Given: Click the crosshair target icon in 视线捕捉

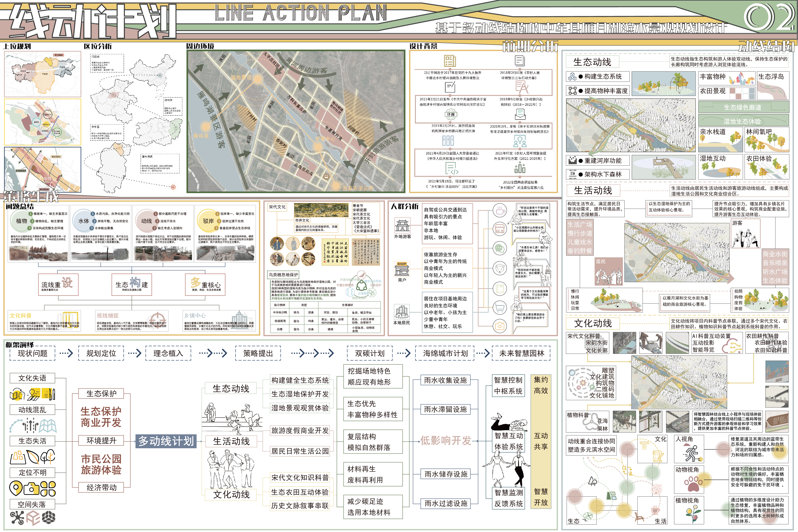Looking at the screenshot, I should (157, 320).
